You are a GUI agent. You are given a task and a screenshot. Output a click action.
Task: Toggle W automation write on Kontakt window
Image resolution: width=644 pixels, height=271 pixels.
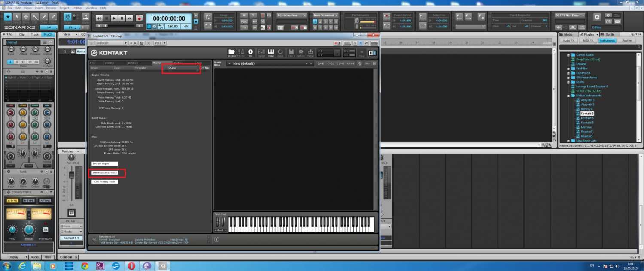[x=366, y=43]
